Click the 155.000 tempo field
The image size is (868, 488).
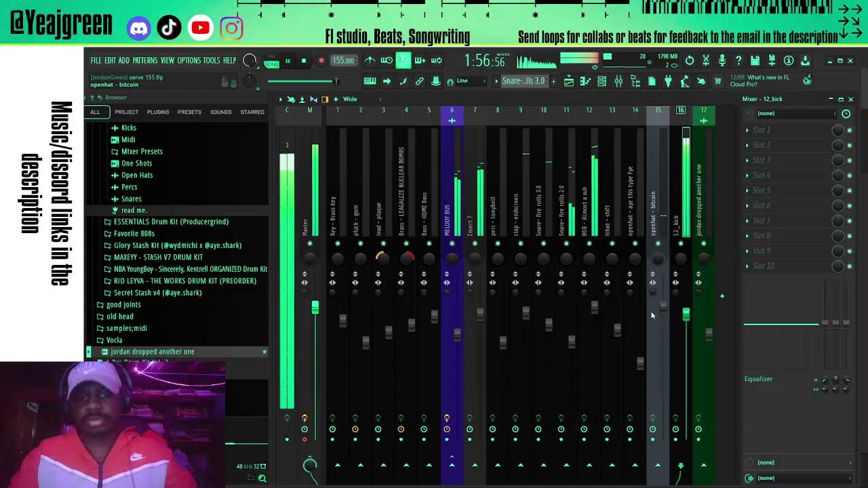tap(343, 60)
